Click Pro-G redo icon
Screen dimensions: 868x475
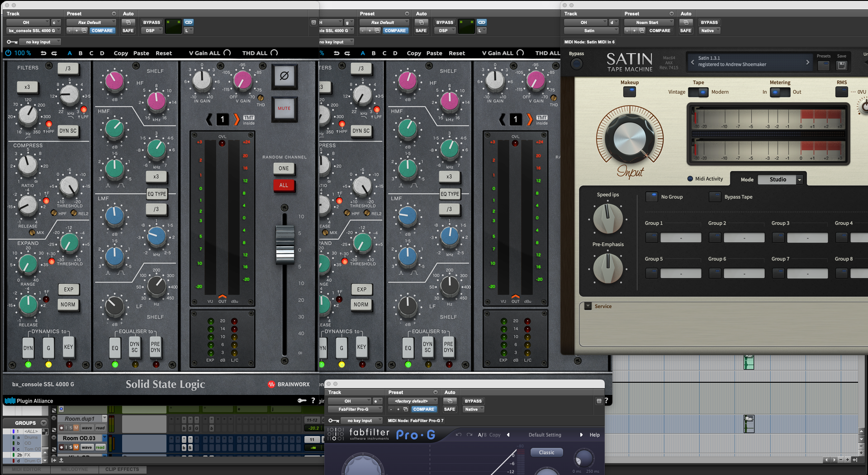(x=470, y=435)
